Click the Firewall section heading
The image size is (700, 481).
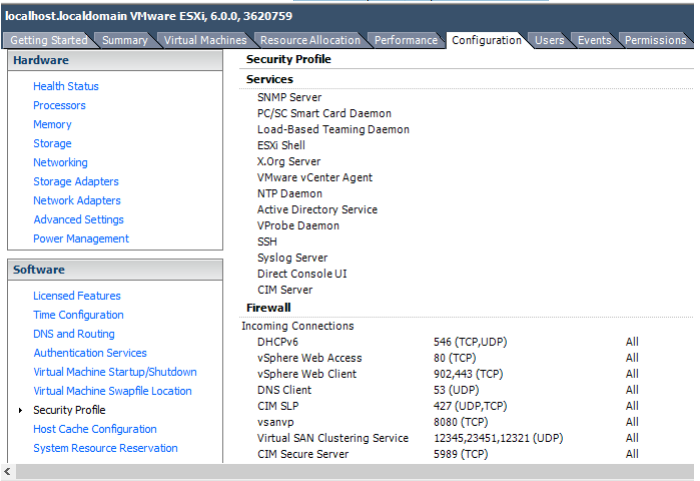268,308
